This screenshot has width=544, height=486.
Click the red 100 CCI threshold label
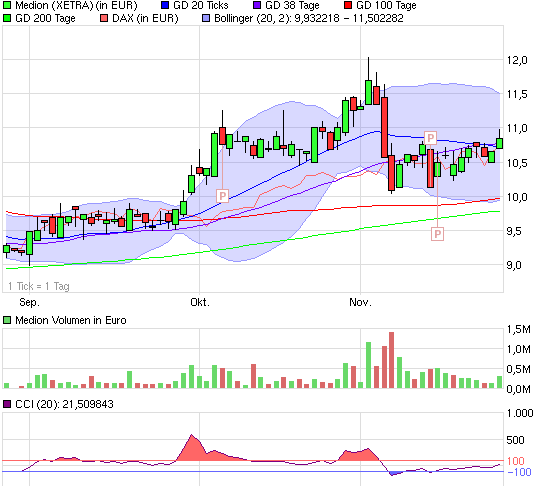tap(515, 461)
